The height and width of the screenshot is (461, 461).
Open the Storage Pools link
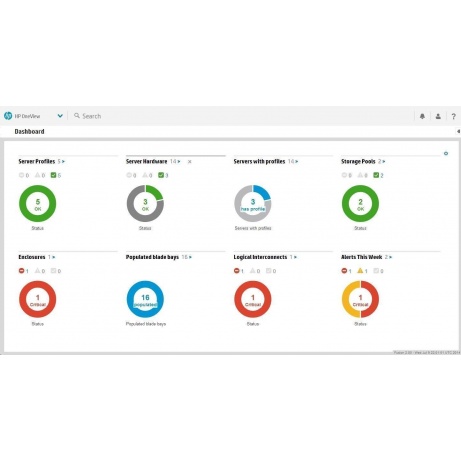[358, 161]
